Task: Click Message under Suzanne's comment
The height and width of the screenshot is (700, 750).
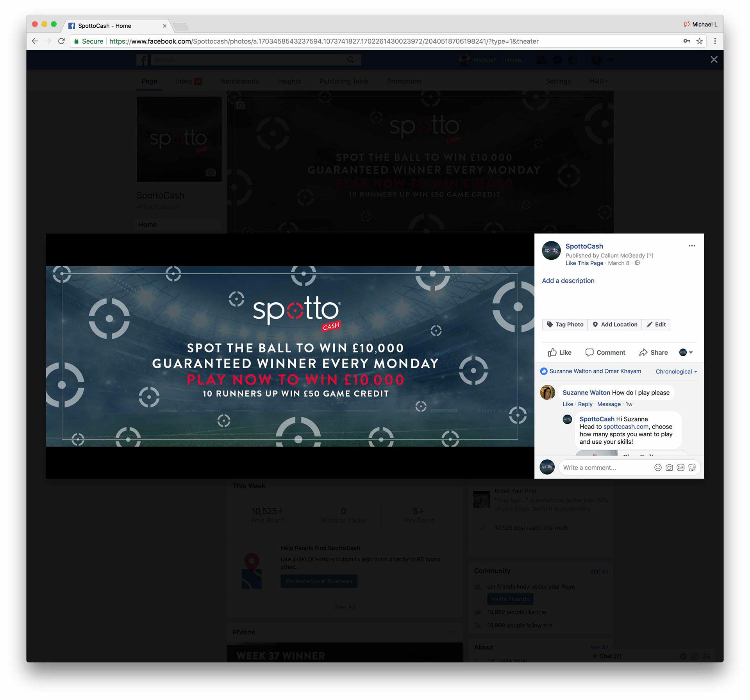Action: click(x=609, y=404)
